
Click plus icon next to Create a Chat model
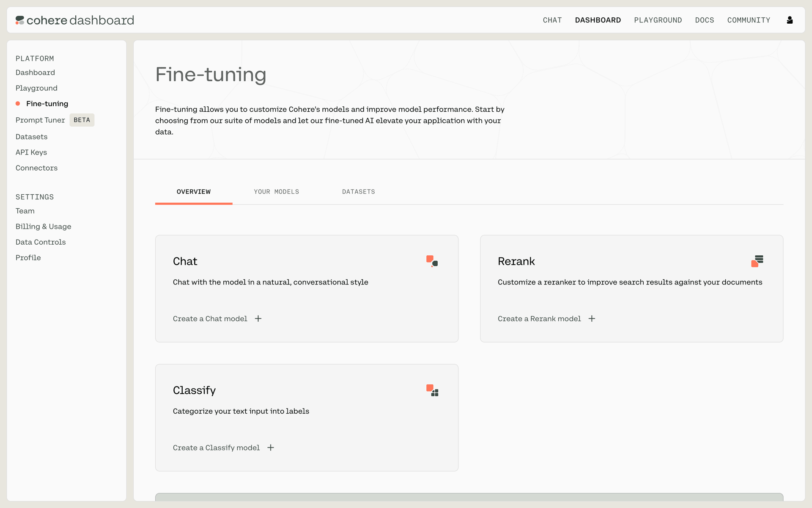(x=258, y=319)
